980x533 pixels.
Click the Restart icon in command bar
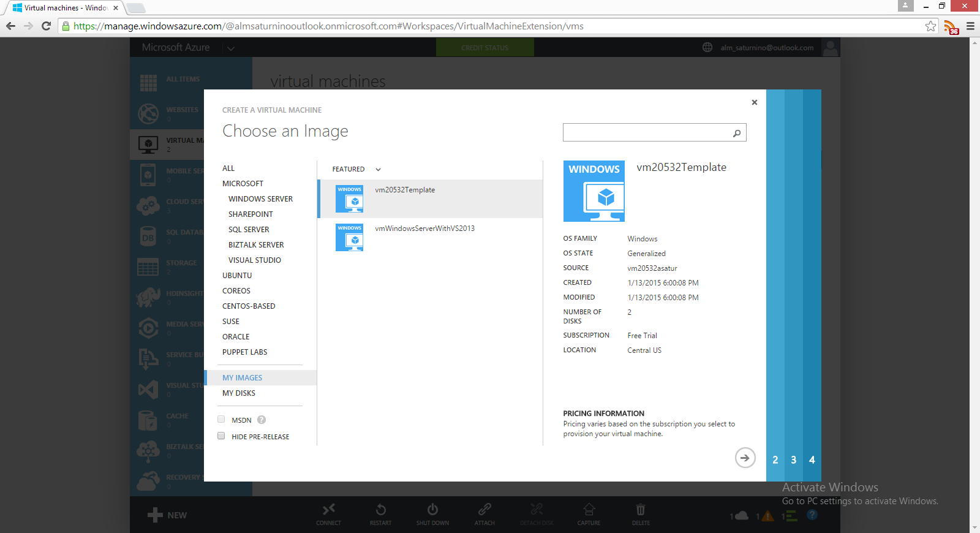(380, 509)
